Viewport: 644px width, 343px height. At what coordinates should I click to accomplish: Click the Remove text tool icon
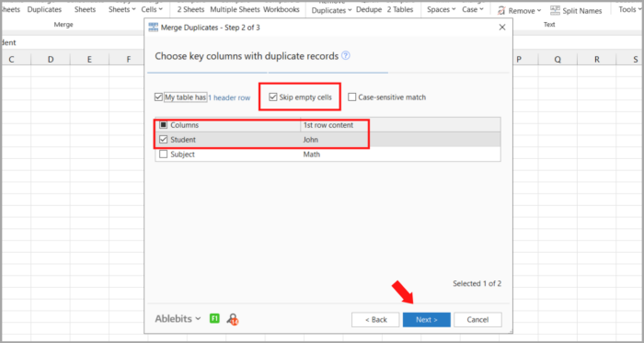tap(501, 11)
